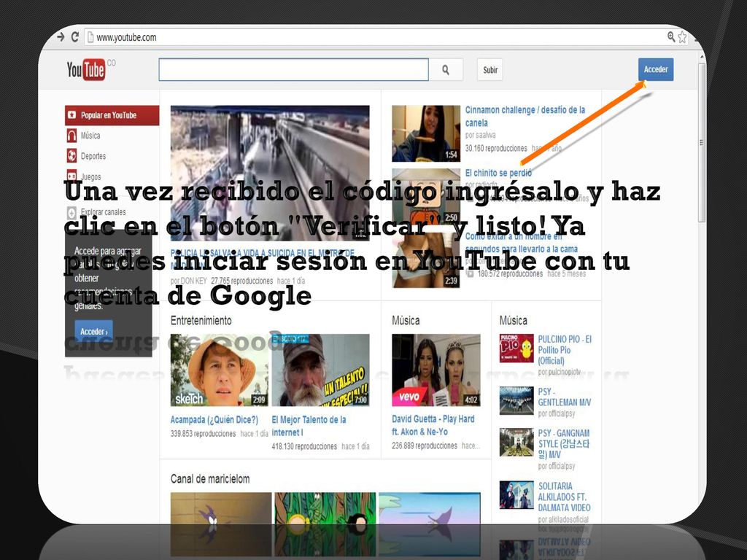Viewport: 747px width, 560px height.
Task: Open SOLITARIA ALKILADOS FT. DALMATA link
Action: [x=565, y=497]
